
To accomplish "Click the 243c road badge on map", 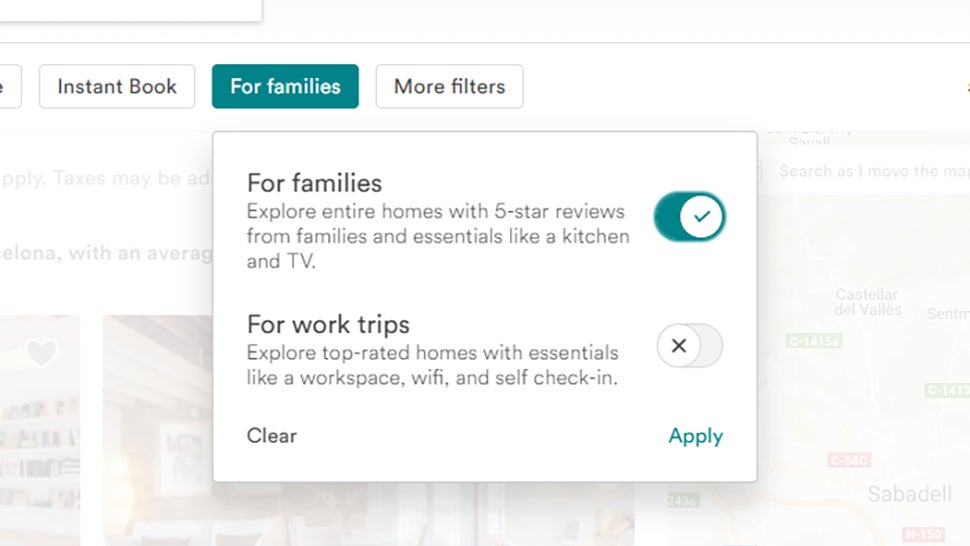I will point(683,500).
